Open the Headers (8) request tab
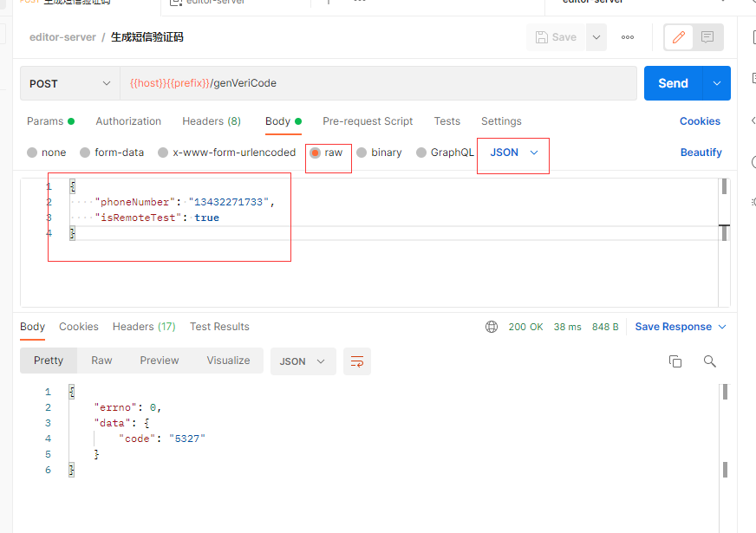The image size is (756, 533). (x=212, y=121)
